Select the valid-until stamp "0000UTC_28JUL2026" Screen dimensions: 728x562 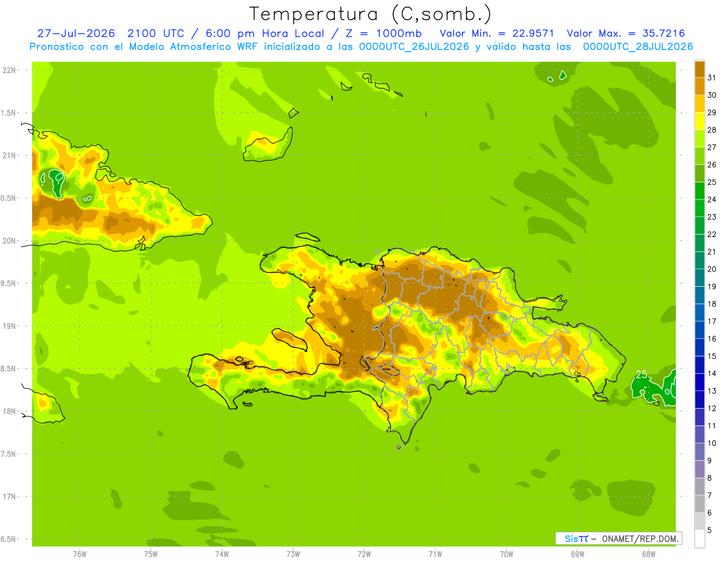click(x=638, y=47)
